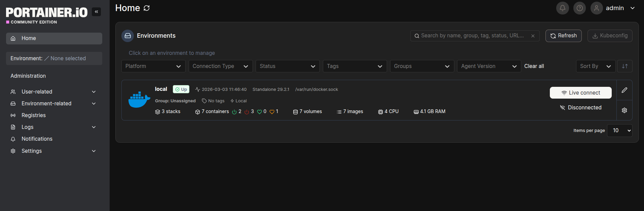
Task: Click Standalone 29.2.1 text
Action: point(271,90)
